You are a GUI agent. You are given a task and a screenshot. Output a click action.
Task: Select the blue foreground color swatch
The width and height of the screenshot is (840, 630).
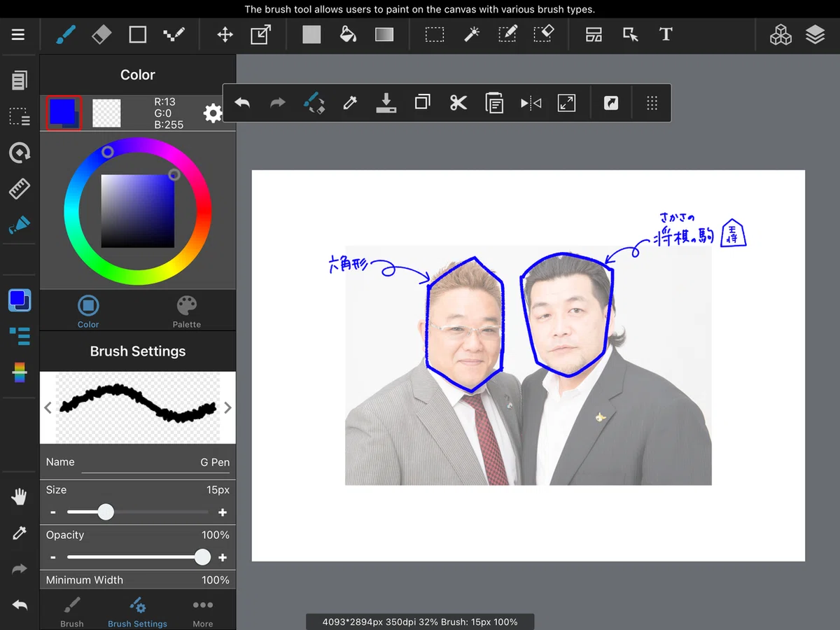click(64, 113)
